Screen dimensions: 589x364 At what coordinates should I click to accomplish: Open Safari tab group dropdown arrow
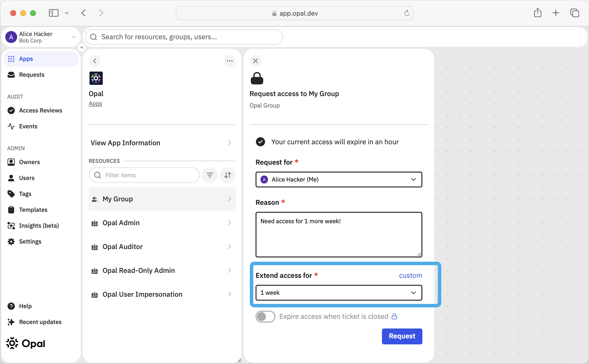coord(67,13)
